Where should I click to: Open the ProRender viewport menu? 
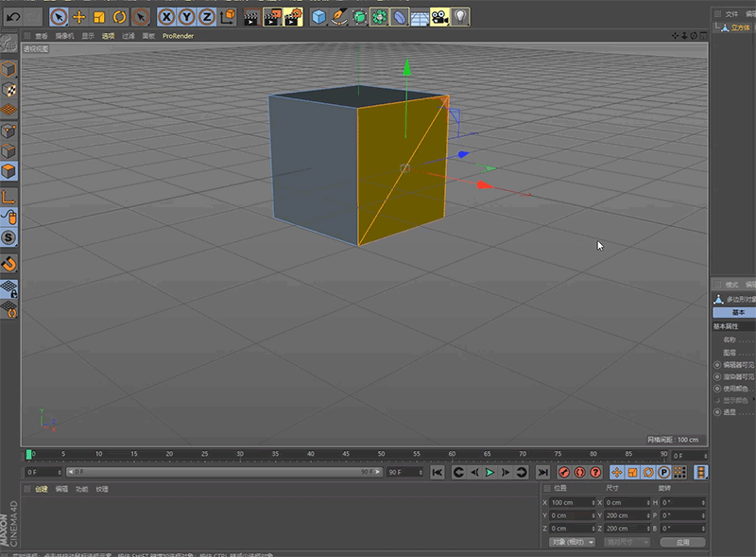[177, 36]
